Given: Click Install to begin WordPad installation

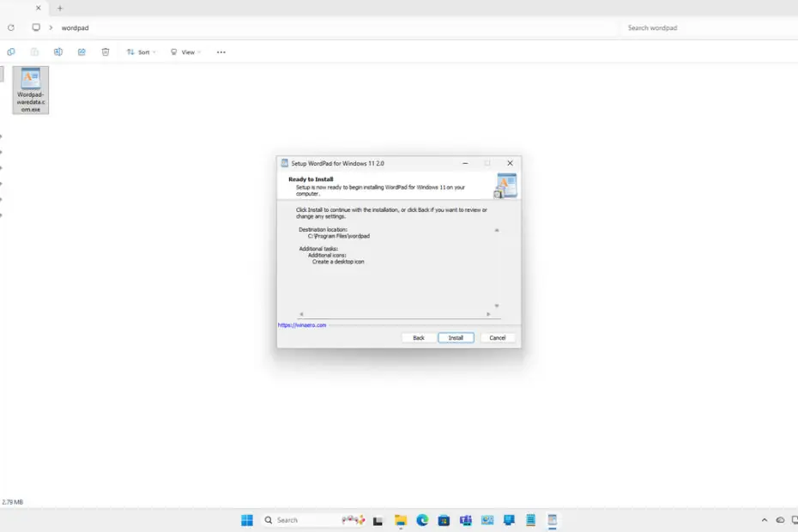Looking at the screenshot, I should point(456,337).
